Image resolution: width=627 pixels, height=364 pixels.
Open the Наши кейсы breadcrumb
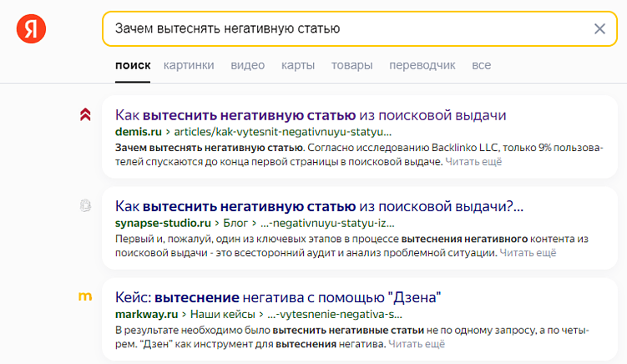coord(222,314)
